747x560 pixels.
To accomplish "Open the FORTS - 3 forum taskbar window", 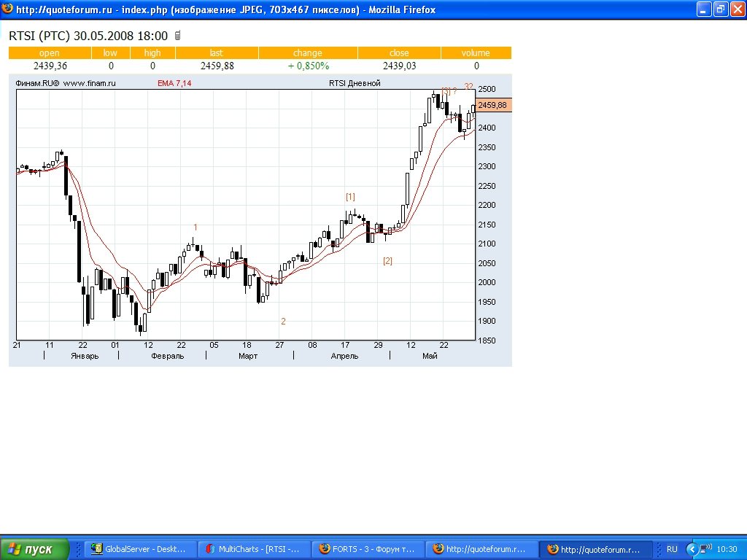I will pyautogui.click(x=368, y=549).
